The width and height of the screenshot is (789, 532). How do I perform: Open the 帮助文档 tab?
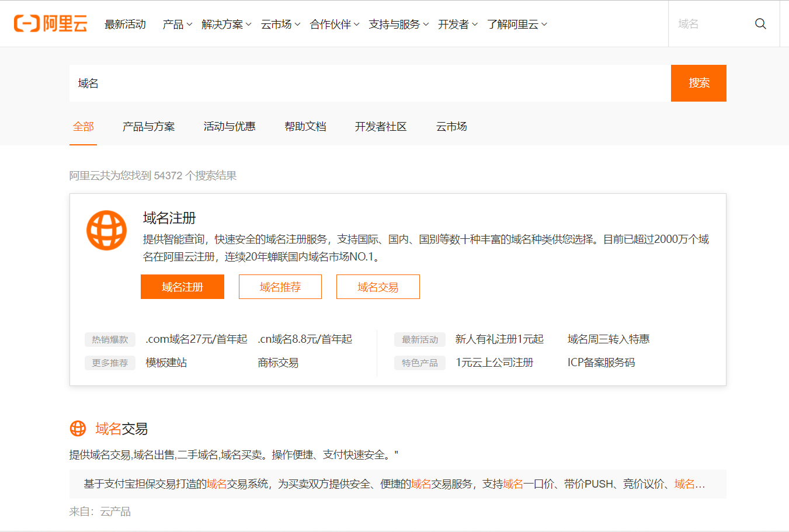pos(305,126)
